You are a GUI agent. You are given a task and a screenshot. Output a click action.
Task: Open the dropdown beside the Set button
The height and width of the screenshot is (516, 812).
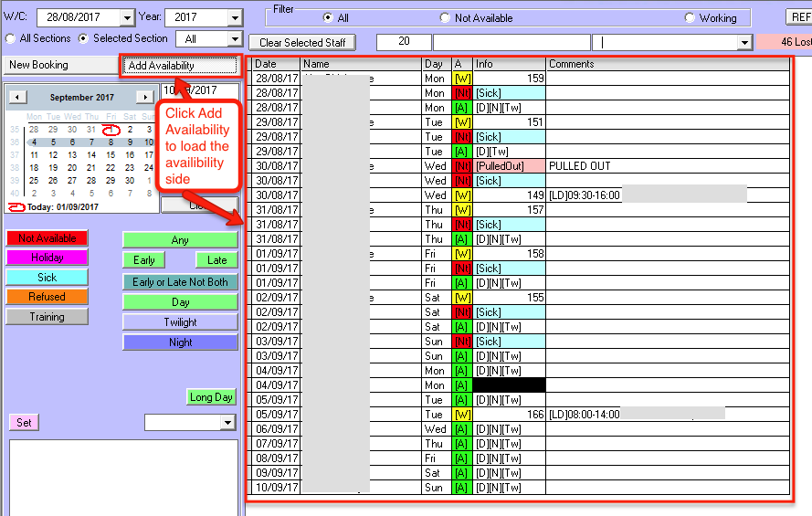227,423
